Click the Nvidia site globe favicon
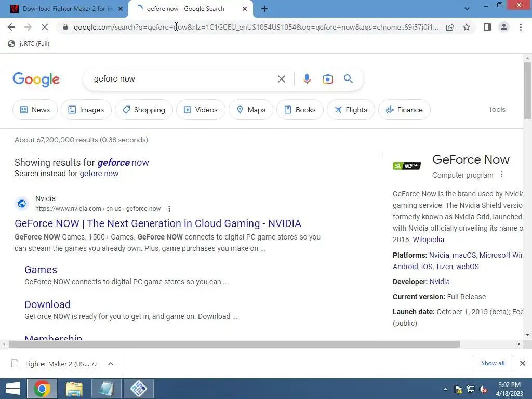The image size is (532, 399). [22, 204]
